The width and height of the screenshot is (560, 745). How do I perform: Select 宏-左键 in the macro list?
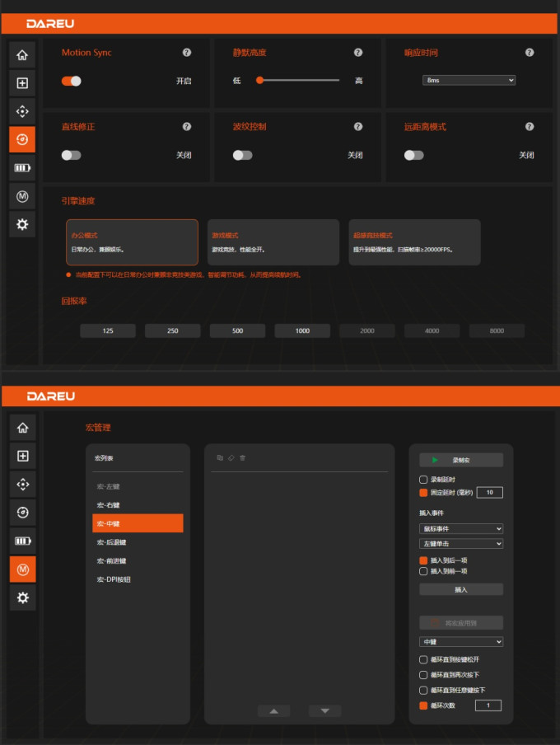(x=138, y=486)
